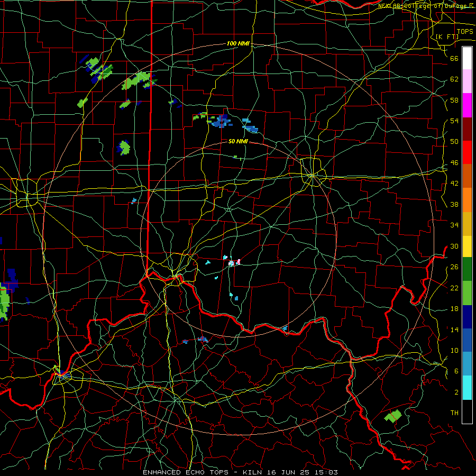Click the [K FT] units label
The height and width of the screenshot is (476, 476).
(x=447, y=36)
